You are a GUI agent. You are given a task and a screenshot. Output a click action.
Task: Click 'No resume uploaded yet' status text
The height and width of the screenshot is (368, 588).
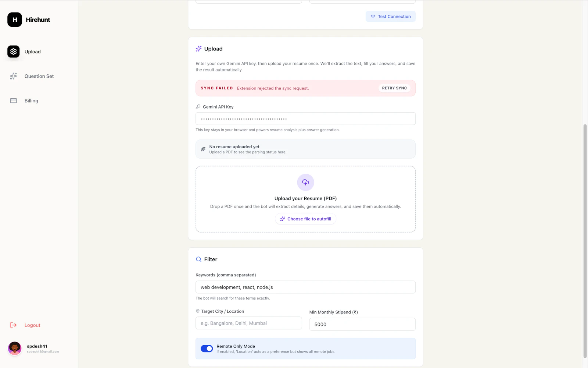(234, 146)
